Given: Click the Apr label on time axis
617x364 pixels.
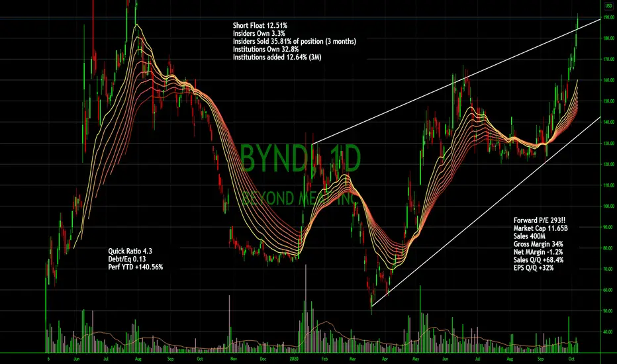Looking at the screenshot, I should 385,359.
